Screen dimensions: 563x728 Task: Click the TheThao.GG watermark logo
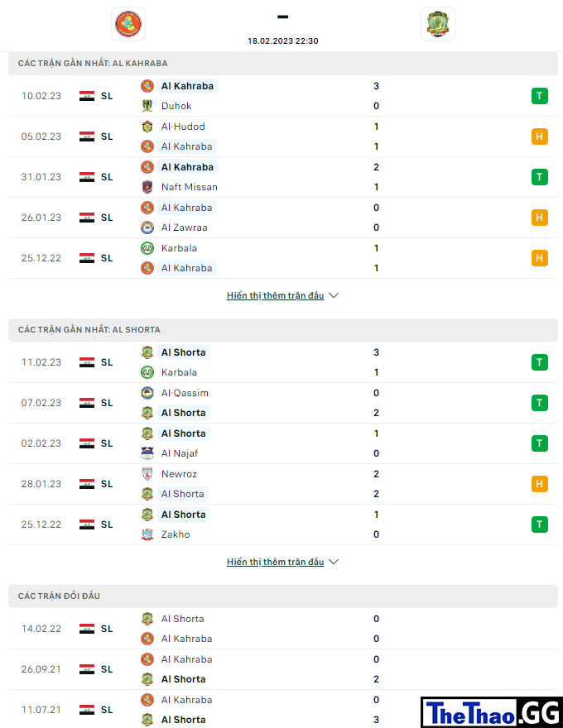click(x=492, y=712)
